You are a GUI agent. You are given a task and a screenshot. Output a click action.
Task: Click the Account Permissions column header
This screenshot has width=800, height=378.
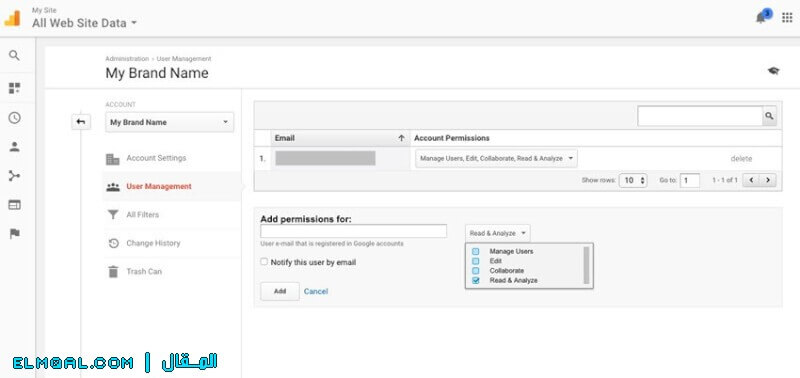click(x=452, y=138)
